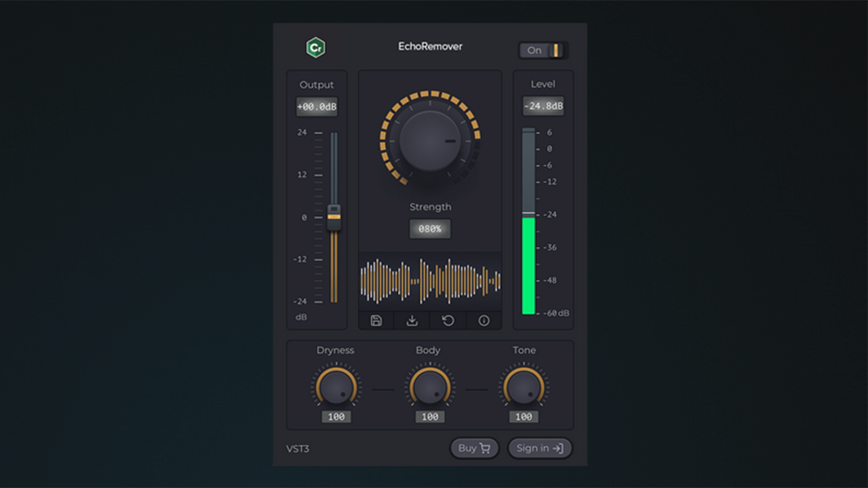The width and height of the screenshot is (868, 488).
Task: Click the Buy button
Action: click(475, 448)
